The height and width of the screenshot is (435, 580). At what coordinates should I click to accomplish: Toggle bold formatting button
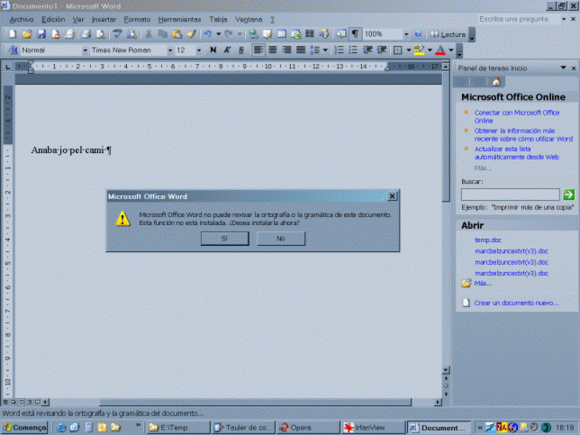213,50
